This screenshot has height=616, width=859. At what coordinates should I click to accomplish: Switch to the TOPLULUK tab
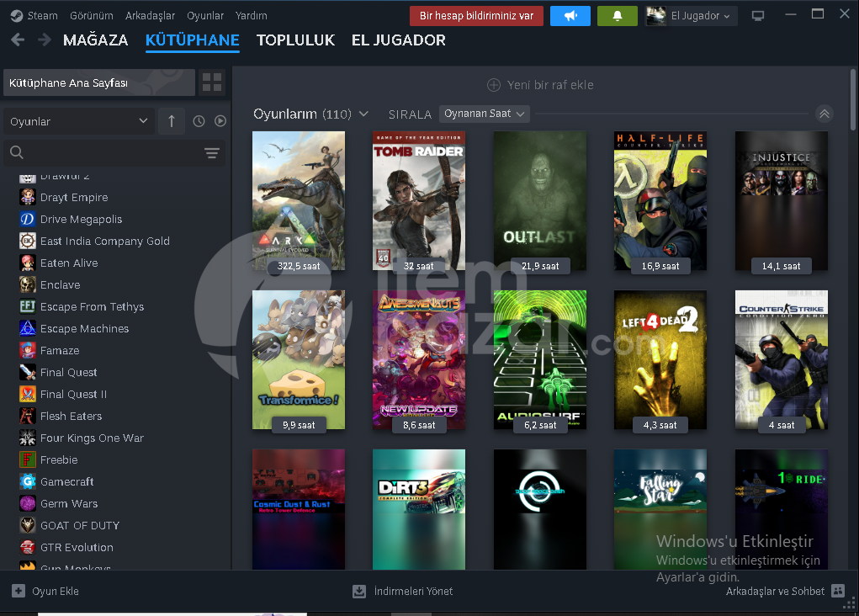point(296,40)
